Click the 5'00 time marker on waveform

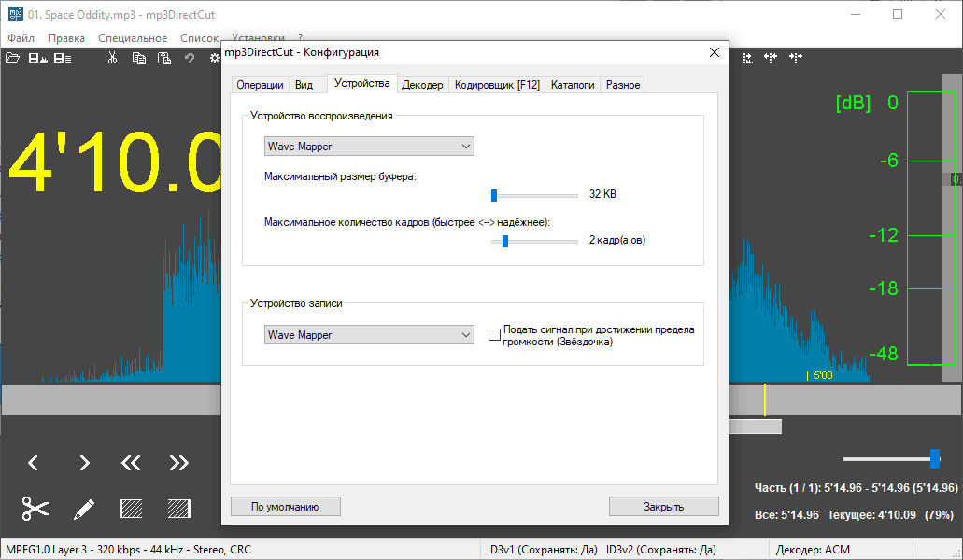(822, 375)
